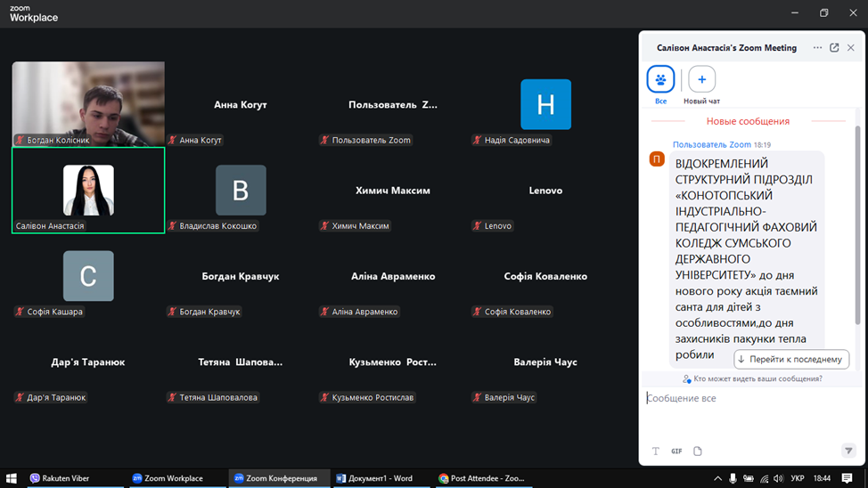868x488 pixels.
Task: Click the 'Сообщение все' message input field
Action: [749, 399]
